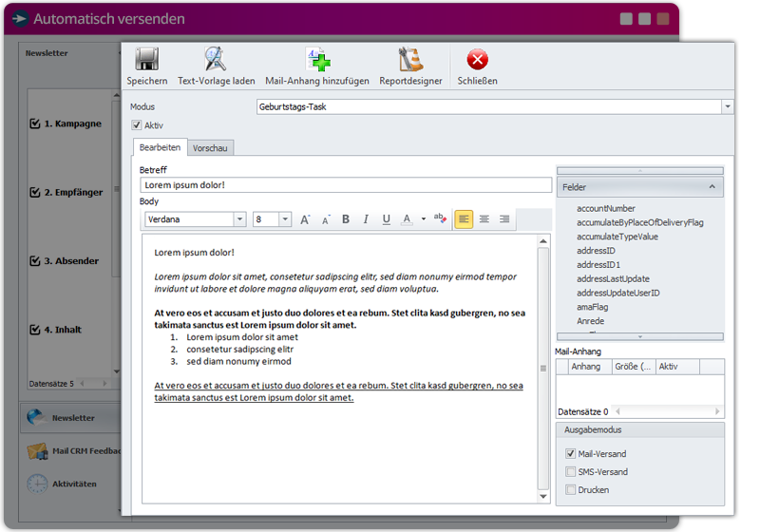The width and height of the screenshot is (760, 532).
Task: Center align the text
Action: pos(484,219)
